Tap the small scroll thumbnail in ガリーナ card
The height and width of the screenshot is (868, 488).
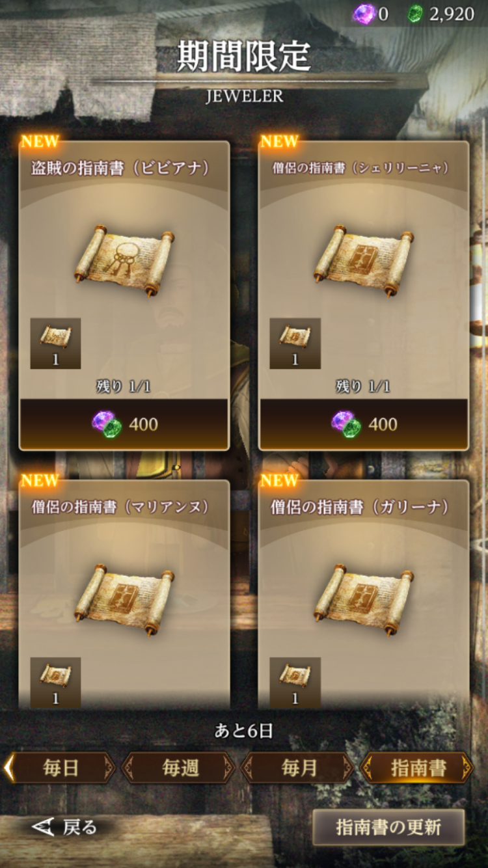(295, 682)
